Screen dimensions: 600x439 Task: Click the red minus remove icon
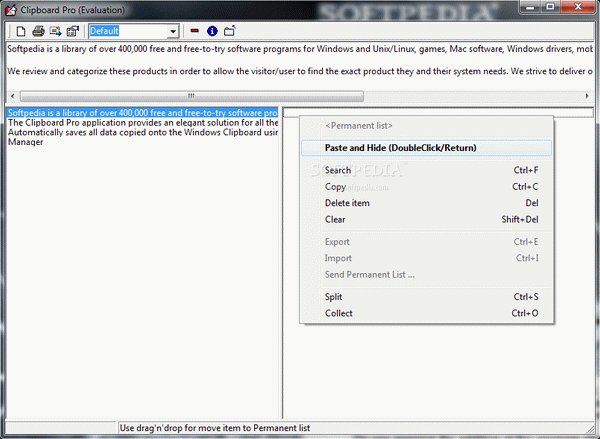[194, 31]
